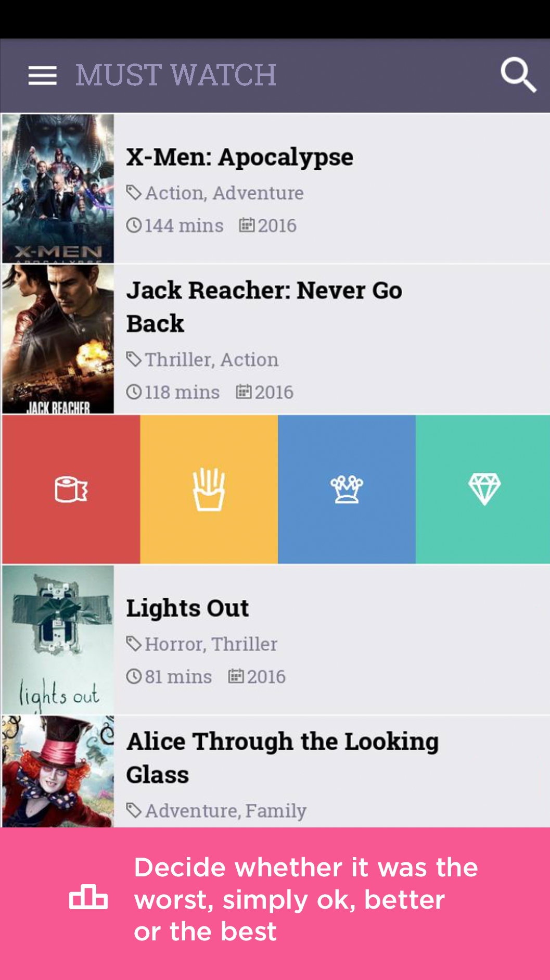Tap the Jack Reacher poster thumbnail
This screenshot has height=980, width=550.
click(58, 339)
